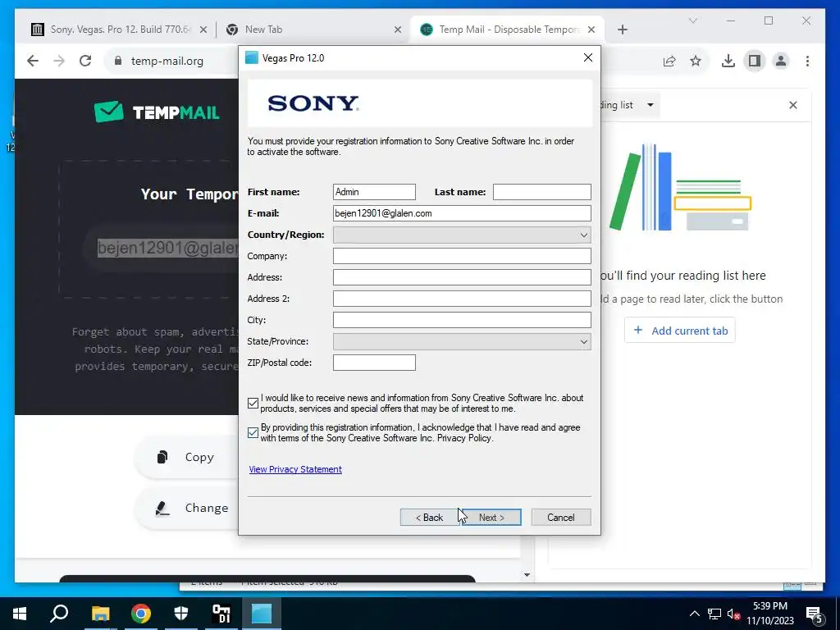The width and height of the screenshot is (840, 630).
Task: Click Change email button on TempMail
Action: point(186,508)
